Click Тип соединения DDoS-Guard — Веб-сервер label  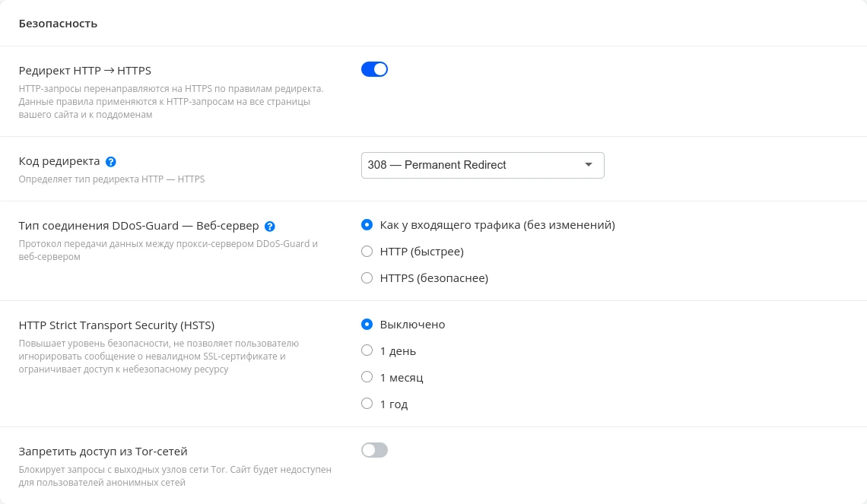click(x=138, y=226)
